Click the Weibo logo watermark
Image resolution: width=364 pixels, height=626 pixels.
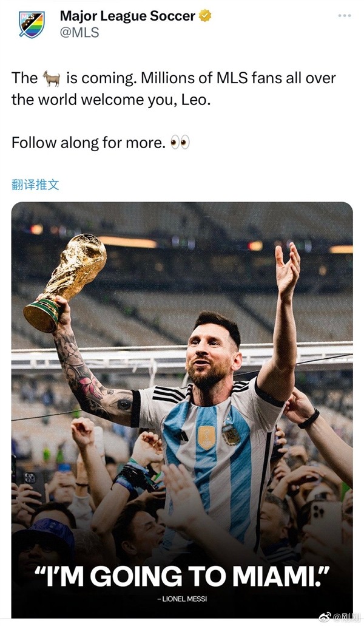pos(325,617)
